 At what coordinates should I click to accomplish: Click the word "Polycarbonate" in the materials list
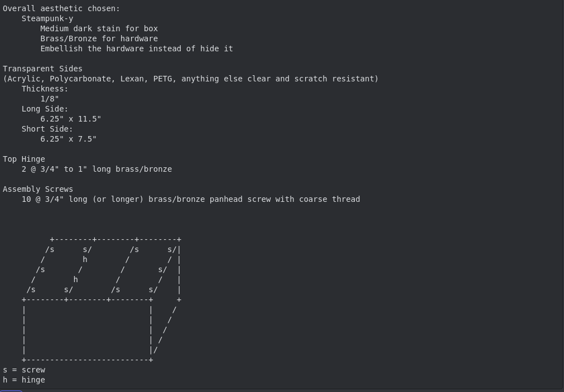(x=82, y=79)
